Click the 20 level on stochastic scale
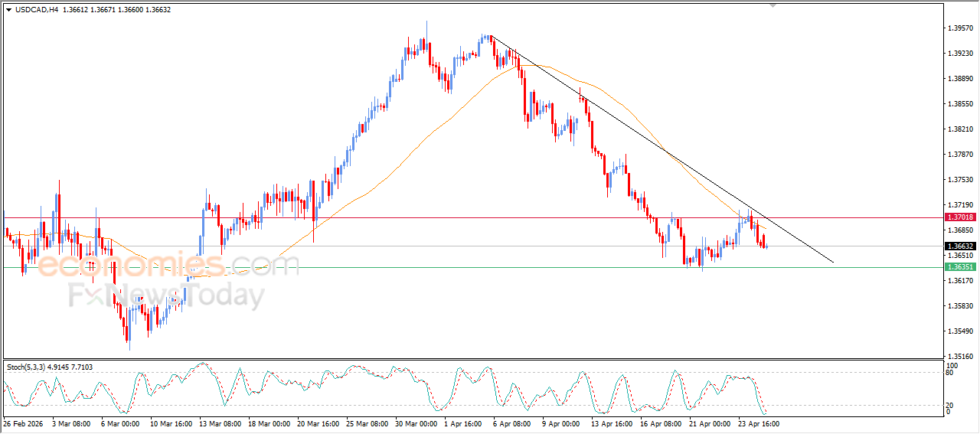The image size is (980, 434). pyautogui.click(x=950, y=405)
